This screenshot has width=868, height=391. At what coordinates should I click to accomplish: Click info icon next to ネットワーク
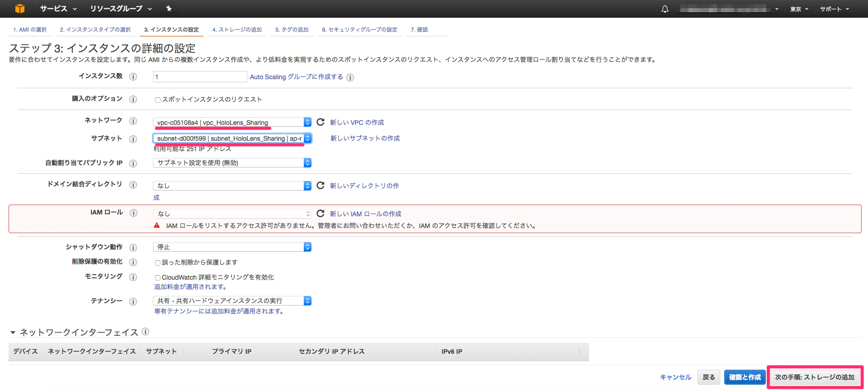click(x=133, y=121)
